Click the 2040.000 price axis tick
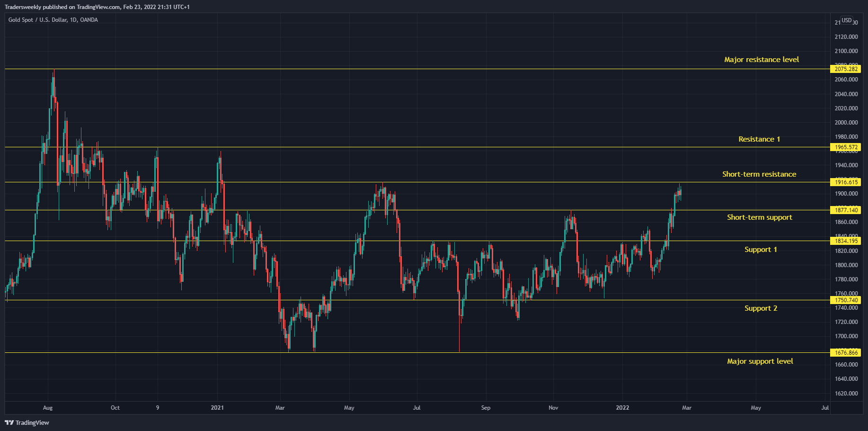 point(846,94)
